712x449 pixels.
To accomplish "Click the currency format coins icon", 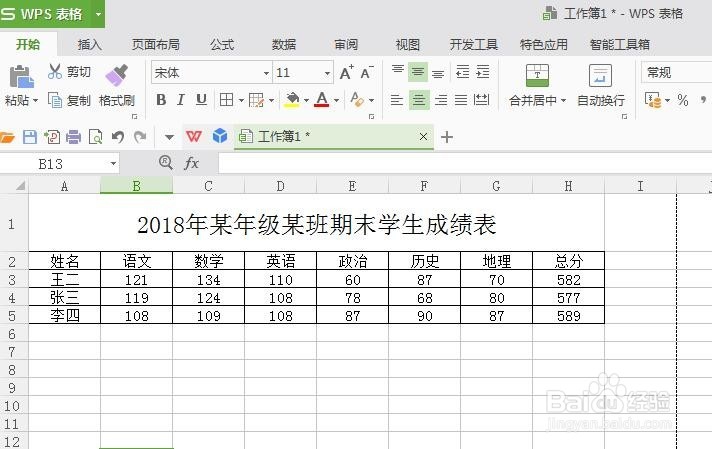I will pyautogui.click(x=653, y=100).
